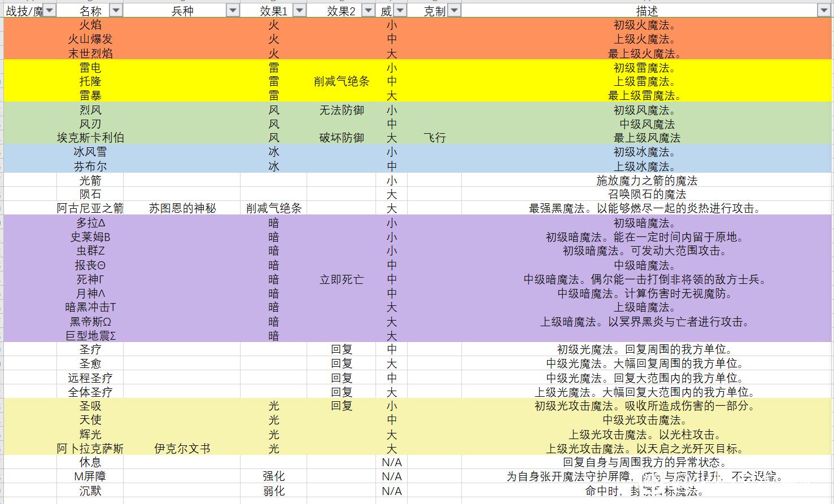Viewport: 834px width, 504px height.
Task: Click the 风刃 cell
Action: point(90,124)
